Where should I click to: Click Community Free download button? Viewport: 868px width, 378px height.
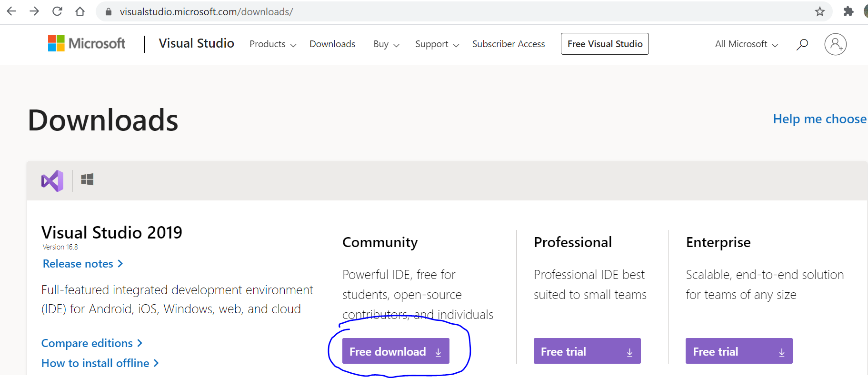[x=396, y=351]
